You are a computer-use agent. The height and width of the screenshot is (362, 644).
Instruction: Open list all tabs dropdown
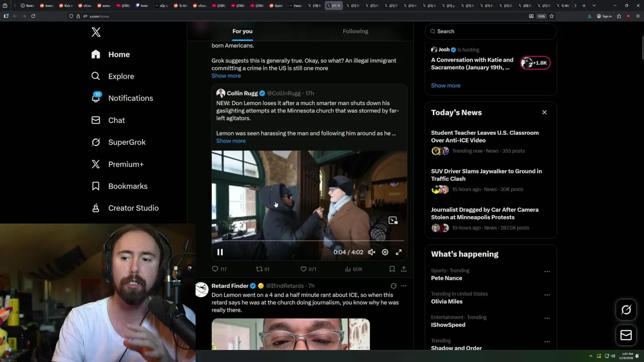point(594,6)
